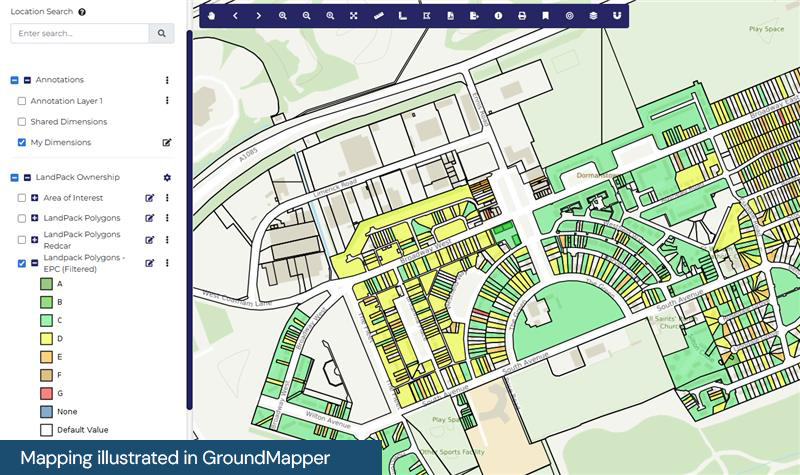
Task: Open the layers stack tool
Action: [x=593, y=16]
